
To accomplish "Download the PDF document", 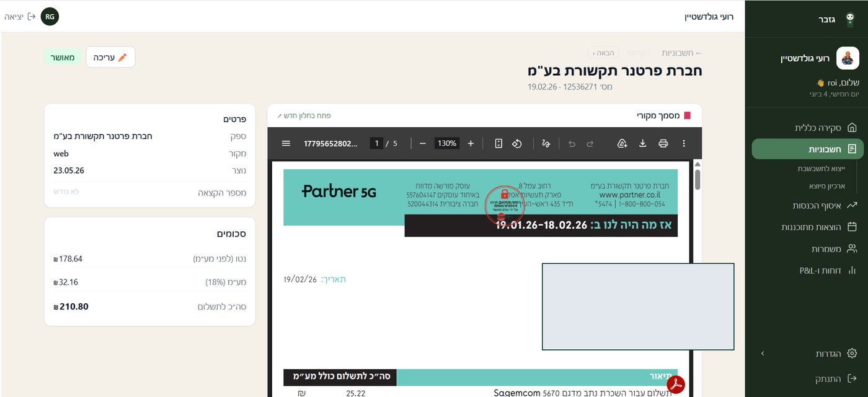I will click(643, 143).
